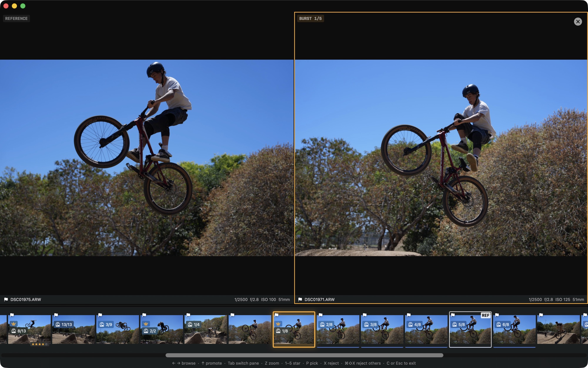Click the flag on the 5/8 REF thumbnail
This screenshot has height=368, width=588.
[x=453, y=315]
